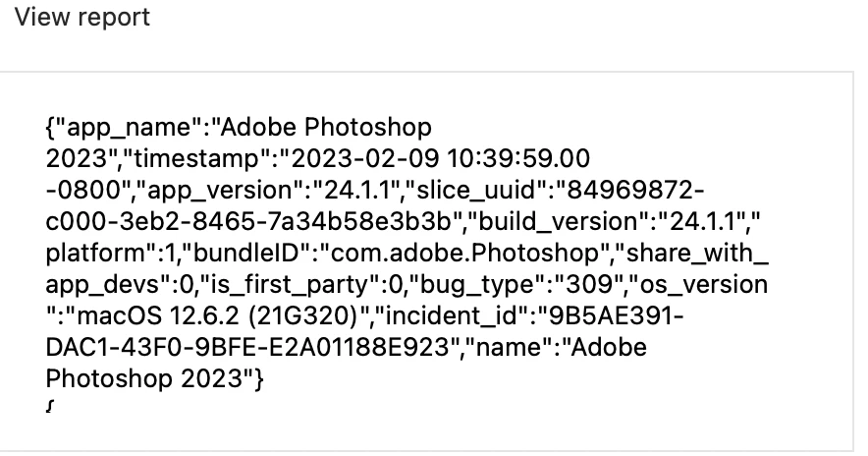Click the Adobe Photoshop text on first line
This screenshot has height=456, width=868.
pos(326,128)
